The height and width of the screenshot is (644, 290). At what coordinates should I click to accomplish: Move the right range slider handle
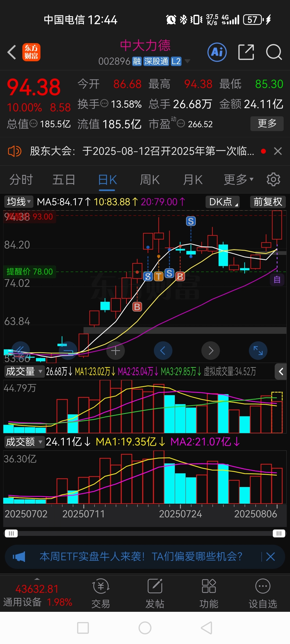pyautogui.click(x=279, y=533)
